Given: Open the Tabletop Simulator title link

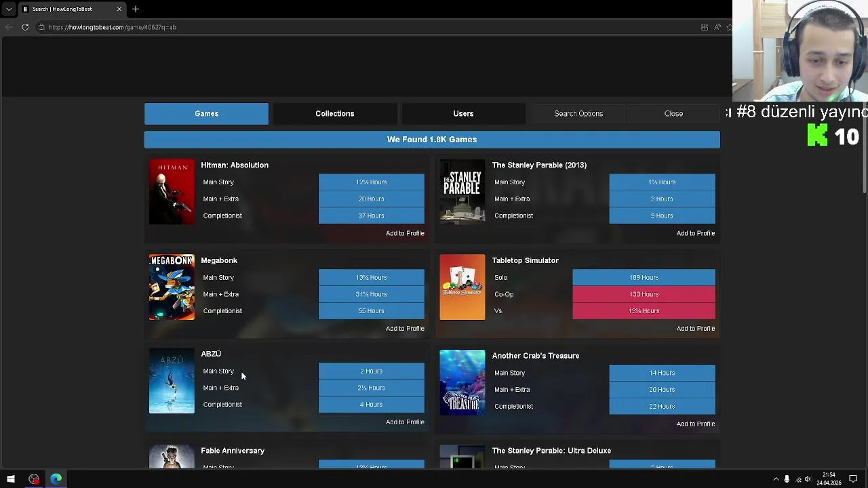Looking at the screenshot, I should 526,260.
